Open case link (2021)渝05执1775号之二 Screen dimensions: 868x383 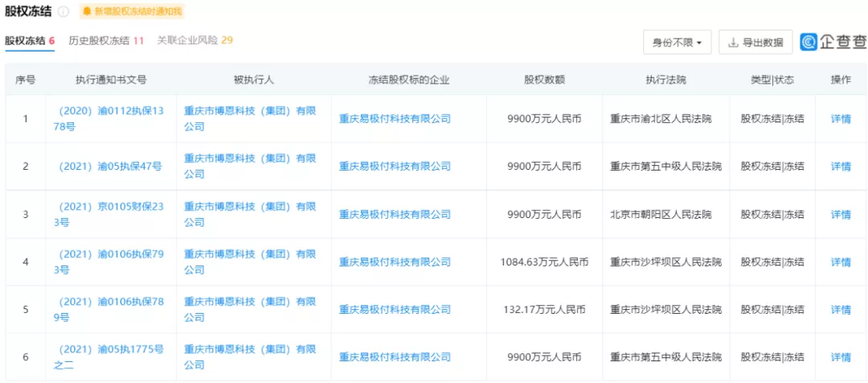(x=111, y=357)
